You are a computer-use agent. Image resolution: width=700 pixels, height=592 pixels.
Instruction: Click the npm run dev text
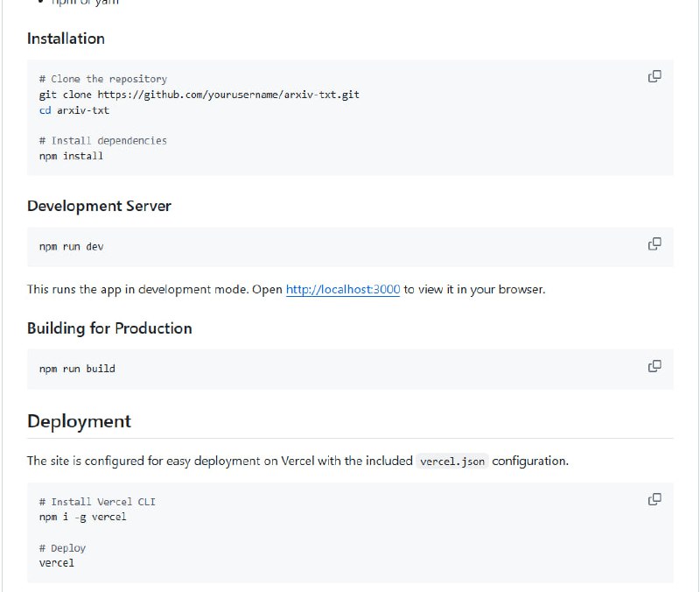coord(71,247)
